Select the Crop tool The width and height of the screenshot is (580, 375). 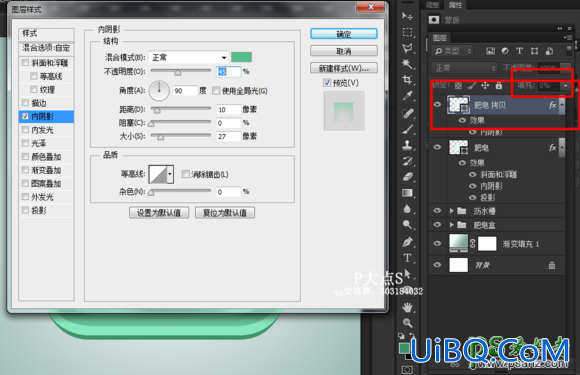coord(407,80)
